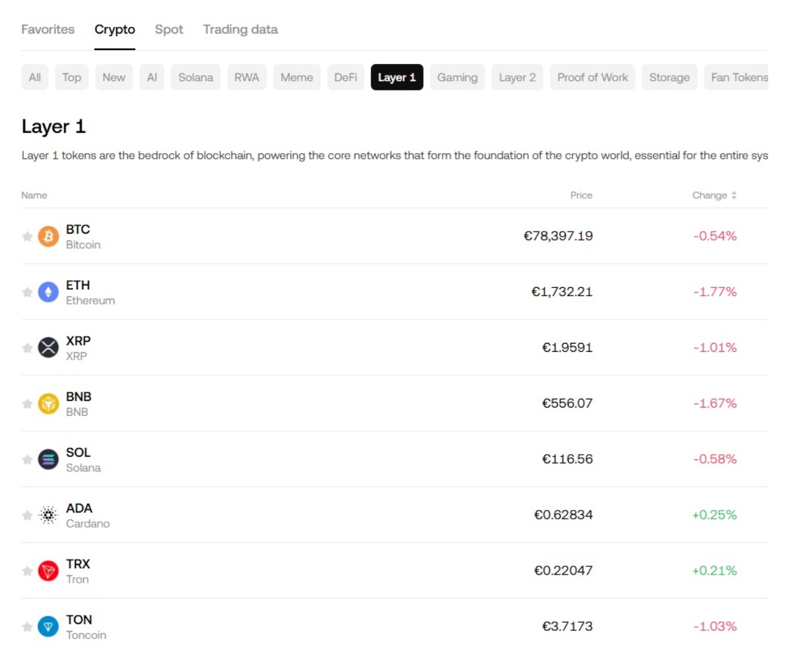Click the Solana SOL coin icon
789x672 pixels.
tap(47, 459)
